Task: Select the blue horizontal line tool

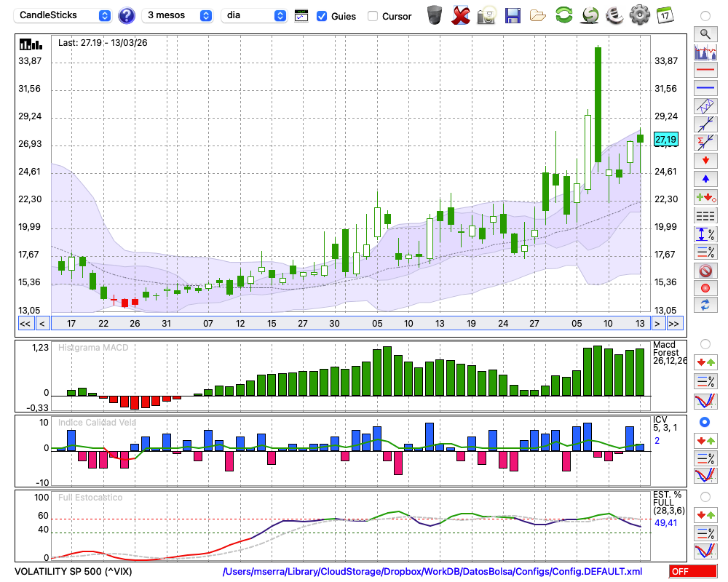Action: [705, 88]
